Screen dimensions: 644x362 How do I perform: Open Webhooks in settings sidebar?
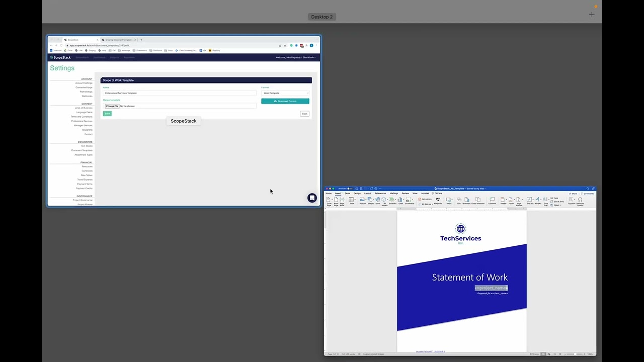tap(87, 96)
